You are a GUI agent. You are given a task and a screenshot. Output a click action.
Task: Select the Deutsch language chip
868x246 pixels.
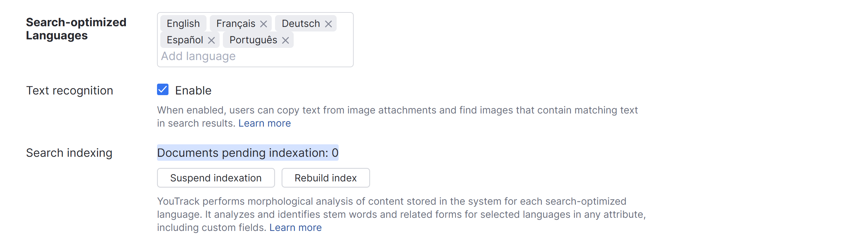301,23
